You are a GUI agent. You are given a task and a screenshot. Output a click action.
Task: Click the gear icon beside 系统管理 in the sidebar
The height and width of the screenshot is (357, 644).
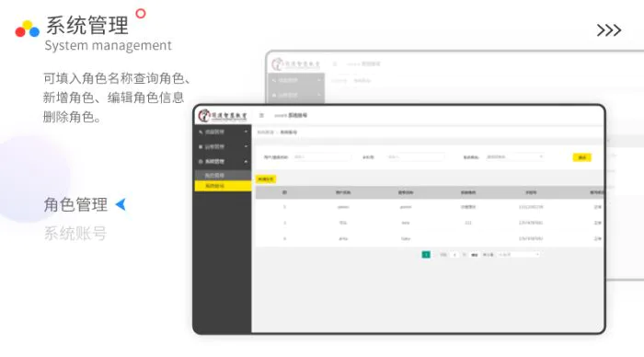coord(201,161)
